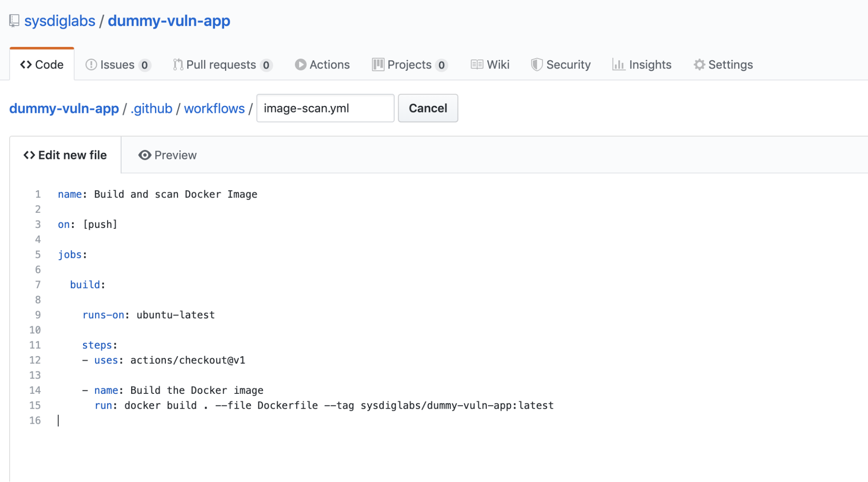Open the repository Settings tab
Screen dimensions: 868x482
tap(723, 65)
